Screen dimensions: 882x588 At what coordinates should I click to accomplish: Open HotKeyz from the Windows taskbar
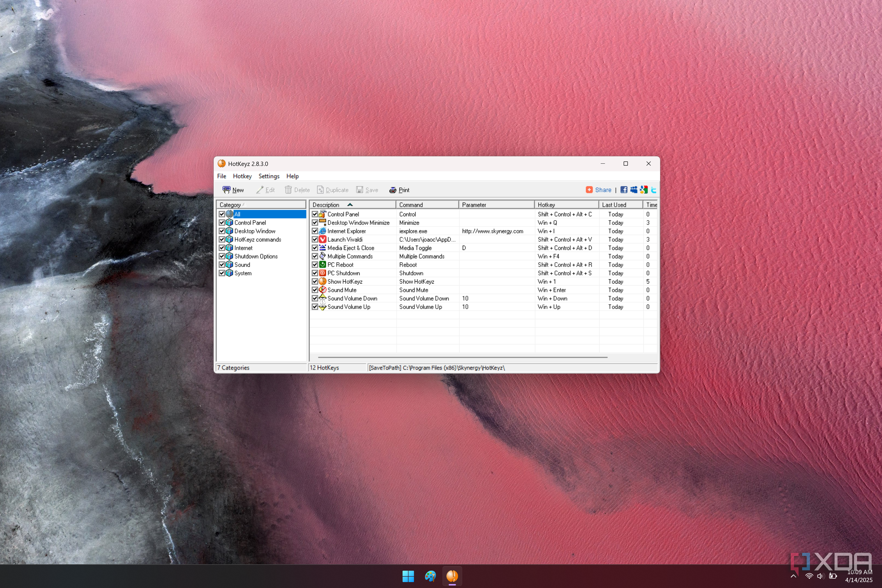point(452,576)
